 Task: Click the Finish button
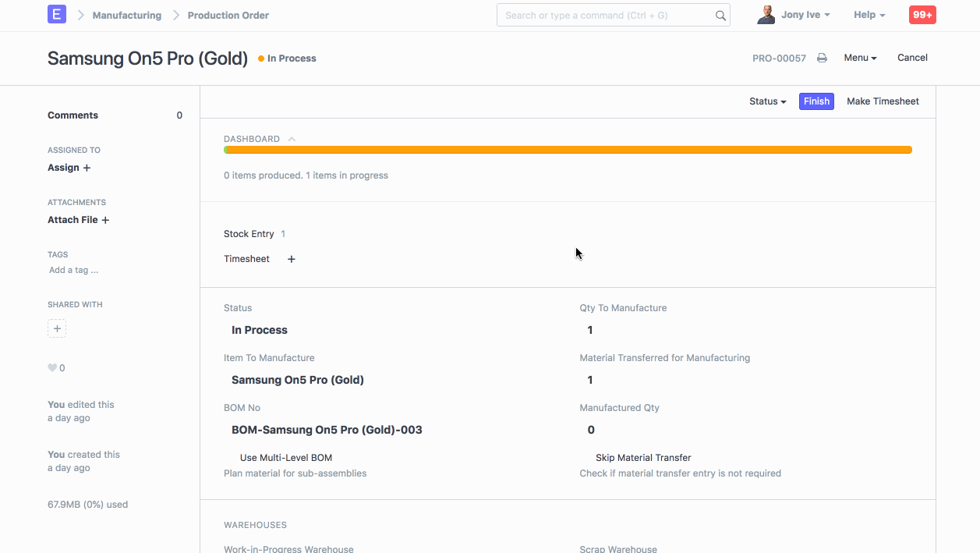click(816, 101)
